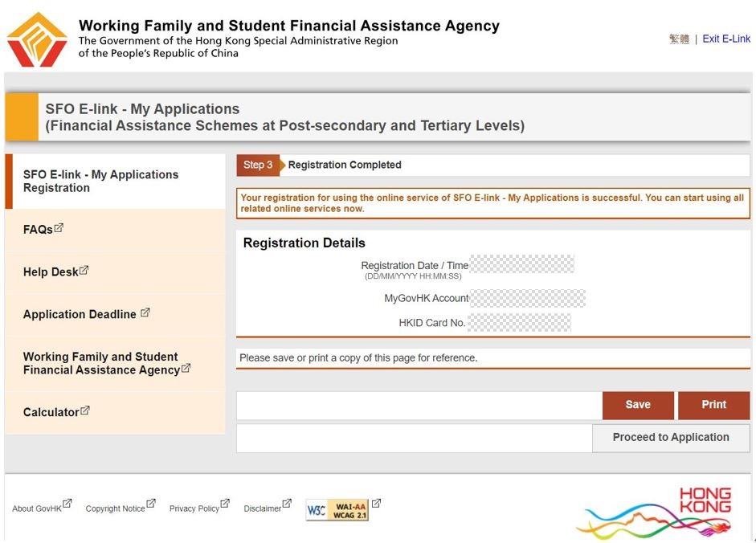Click external-link icon beside Application Deadline
Image resolution: width=756 pixels, height=543 pixels.
click(x=145, y=312)
